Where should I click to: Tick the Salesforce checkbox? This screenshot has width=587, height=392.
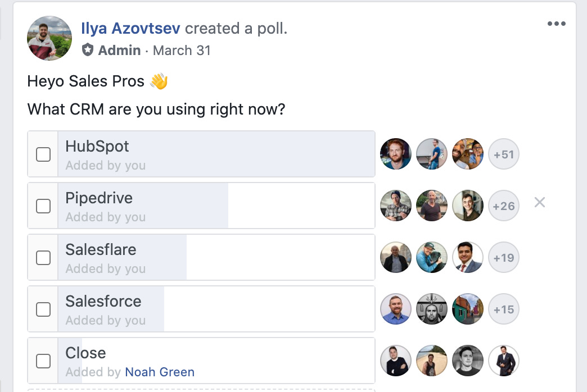(x=43, y=309)
